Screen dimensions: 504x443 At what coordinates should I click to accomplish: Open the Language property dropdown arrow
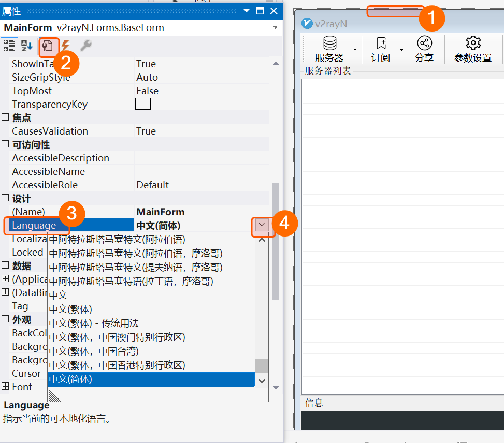[262, 225]
